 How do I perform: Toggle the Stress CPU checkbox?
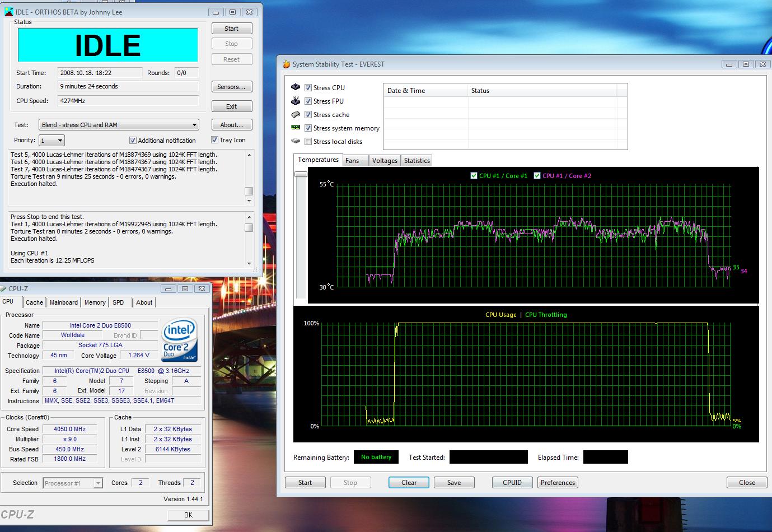(x=308, y=88)
